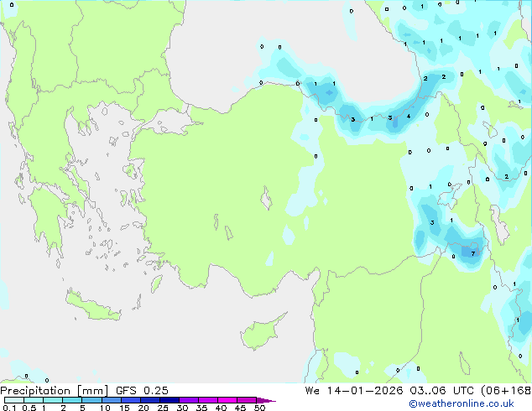Click the "Precipitation [mm]" title text
Viewport: 532px width, 411px height.
pos(55,391)
